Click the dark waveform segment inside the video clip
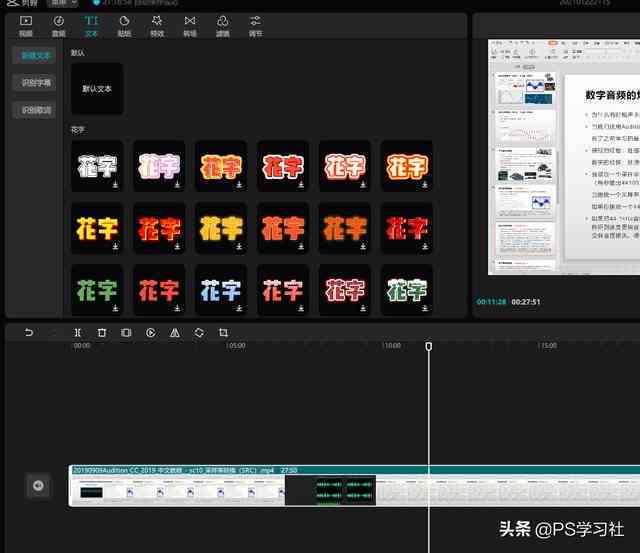 [x=330, y=490]
